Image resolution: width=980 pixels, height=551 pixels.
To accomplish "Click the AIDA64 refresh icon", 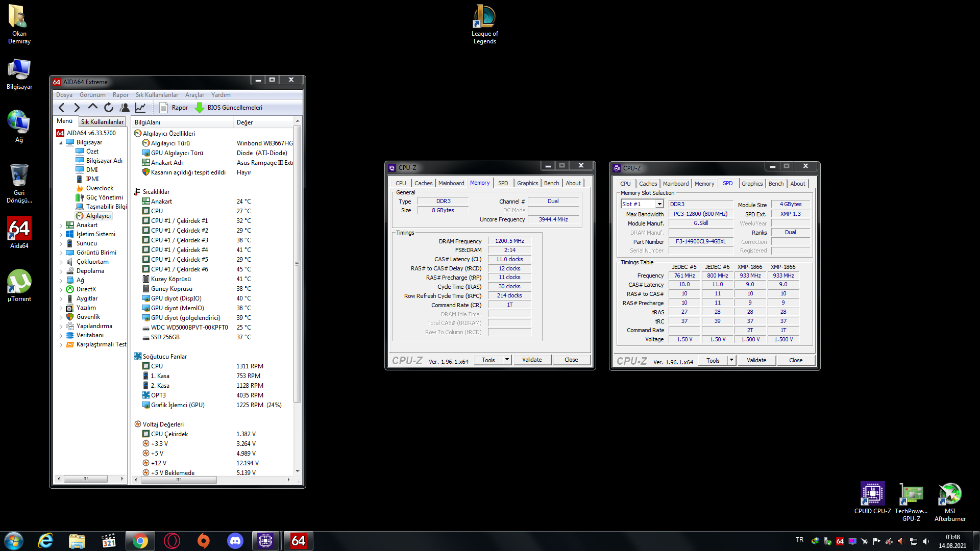I will click(x=108, y=108).
